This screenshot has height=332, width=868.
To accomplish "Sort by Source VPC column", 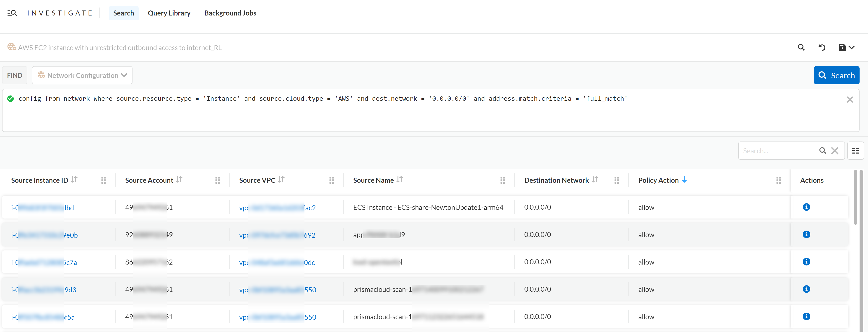I will pyautogui.click(x=281, y=180).
